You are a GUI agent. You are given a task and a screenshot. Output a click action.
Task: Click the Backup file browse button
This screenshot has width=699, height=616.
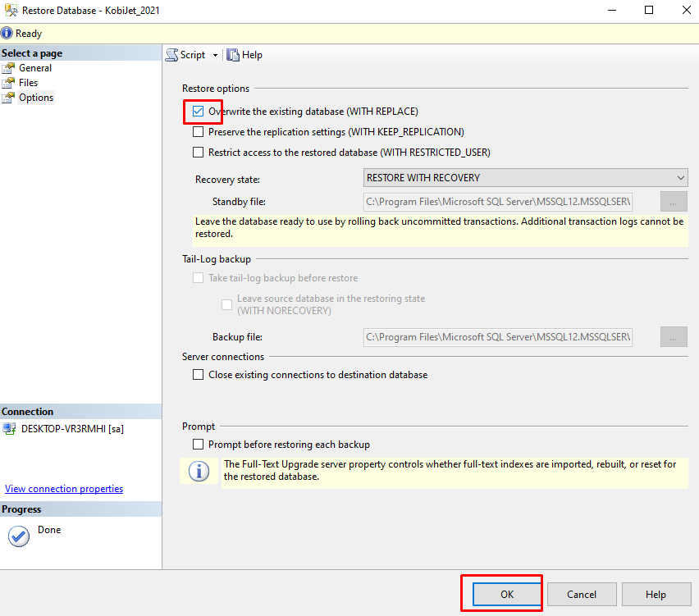(x=674, y=337)
